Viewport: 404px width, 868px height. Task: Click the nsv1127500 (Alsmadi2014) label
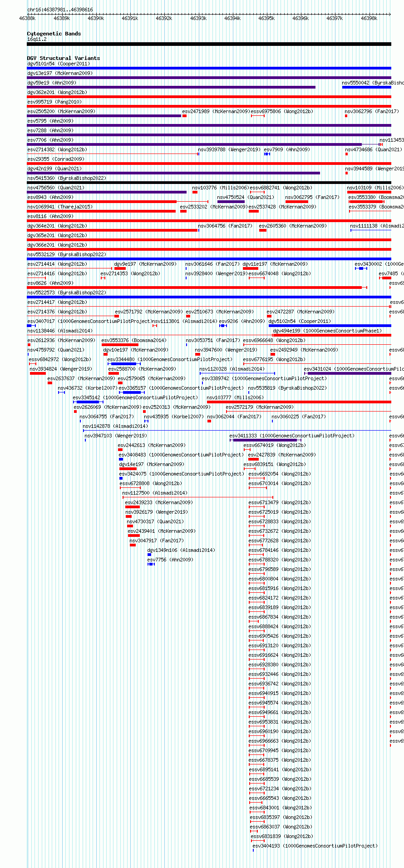(155, 493)
